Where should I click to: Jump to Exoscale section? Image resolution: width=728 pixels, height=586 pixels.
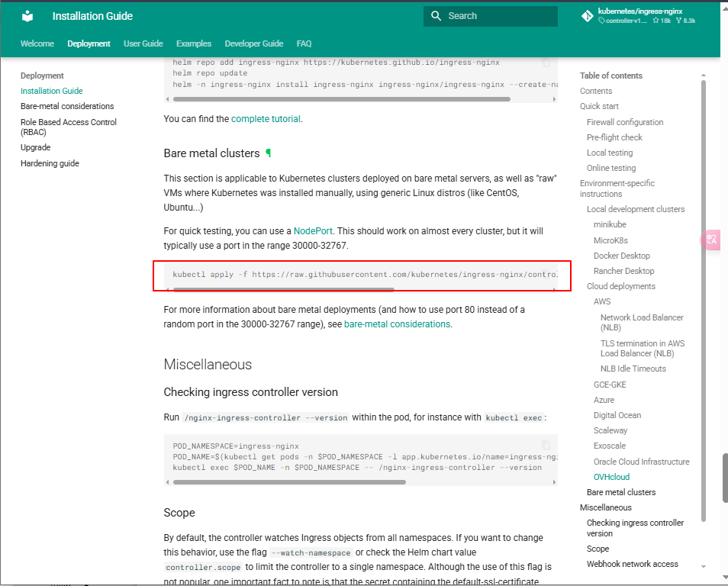tap(610, 446)
